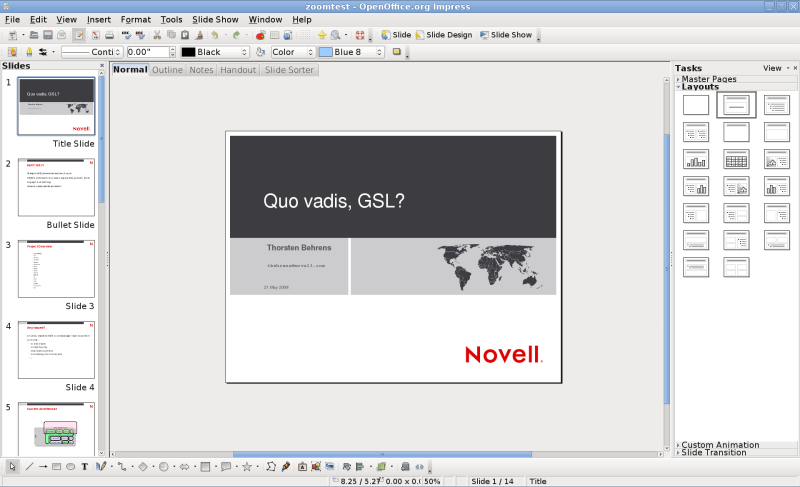The image size is (800, 487).
Task: Open the line style dropdown
Action: click(x=91, y=52)
